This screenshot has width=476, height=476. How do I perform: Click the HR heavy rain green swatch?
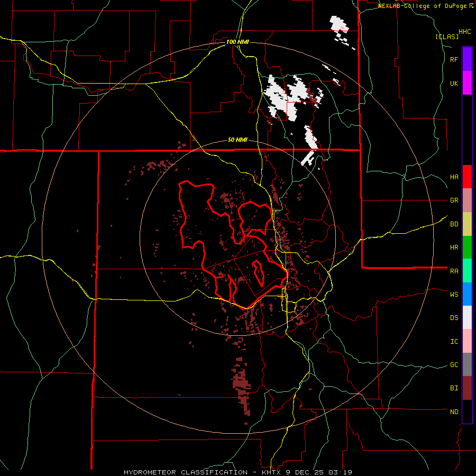467,248
